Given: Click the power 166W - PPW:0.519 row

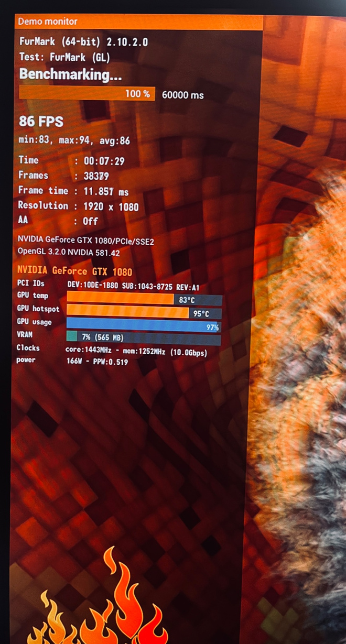Looking at the screenshot, I should tap(72, 361).
